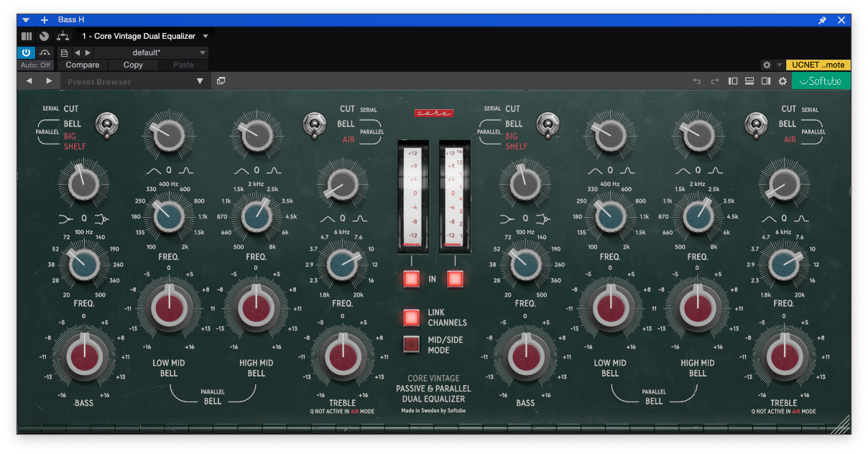Toggle the Link Channels button
The width and height of the screenshot is (868, 454).
412,318
